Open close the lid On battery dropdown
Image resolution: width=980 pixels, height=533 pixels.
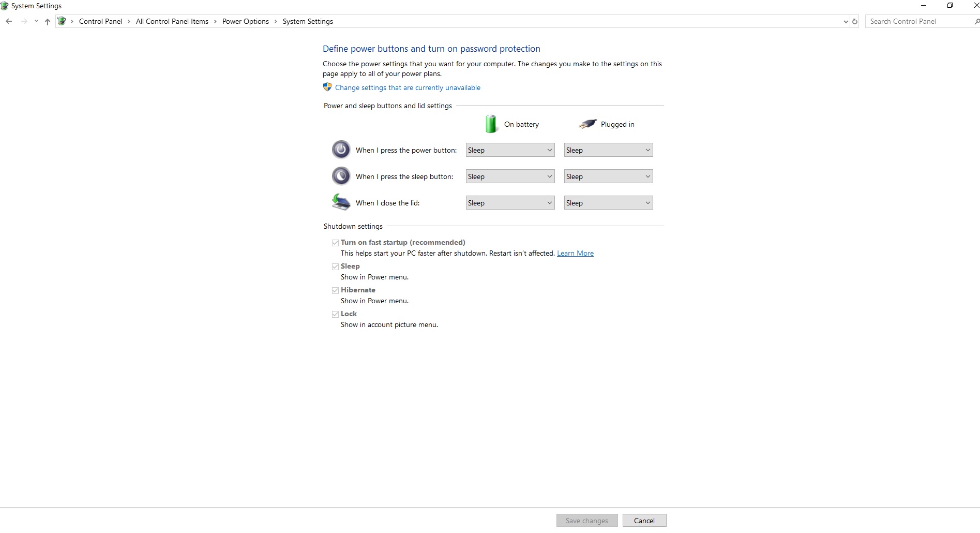510,203
